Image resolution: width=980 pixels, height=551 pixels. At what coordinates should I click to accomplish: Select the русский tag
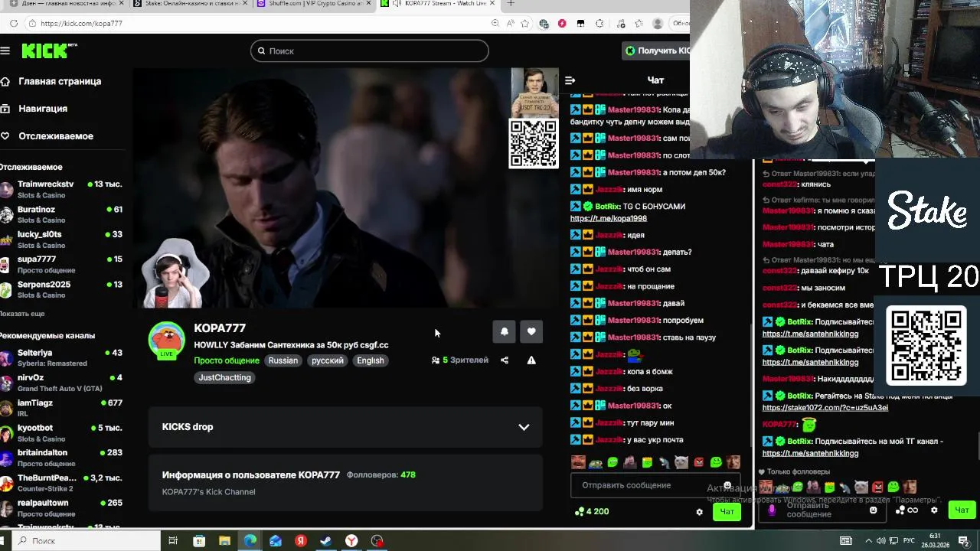(328, 360)
